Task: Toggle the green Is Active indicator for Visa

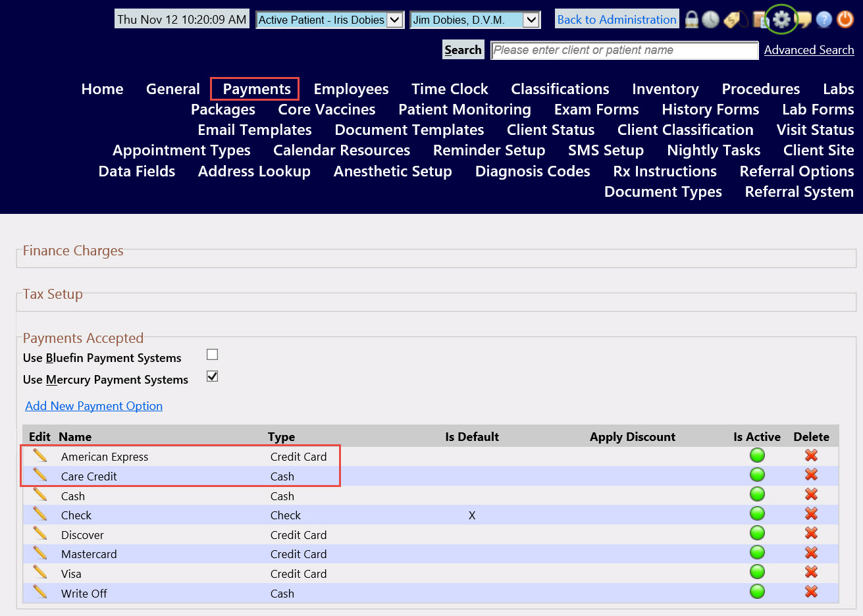Action: coord(756,572)
